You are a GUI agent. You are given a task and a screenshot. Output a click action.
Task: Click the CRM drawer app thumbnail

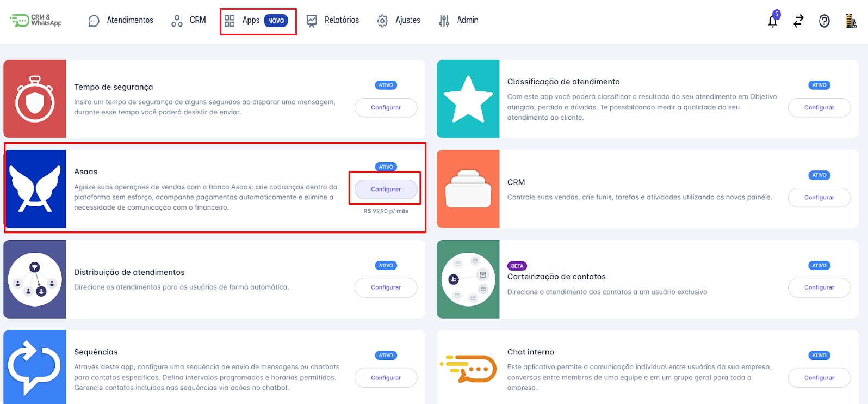point(468,188)
